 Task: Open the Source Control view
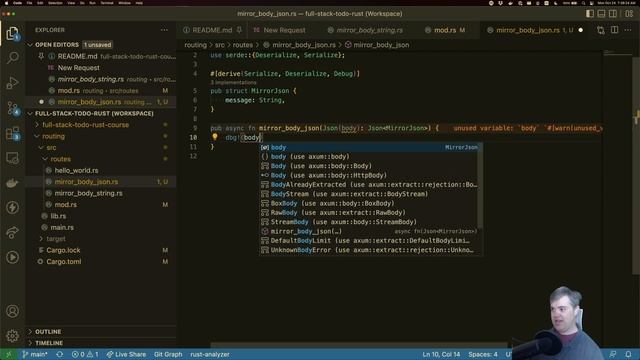pyautogui.click(x=12, y=108)
